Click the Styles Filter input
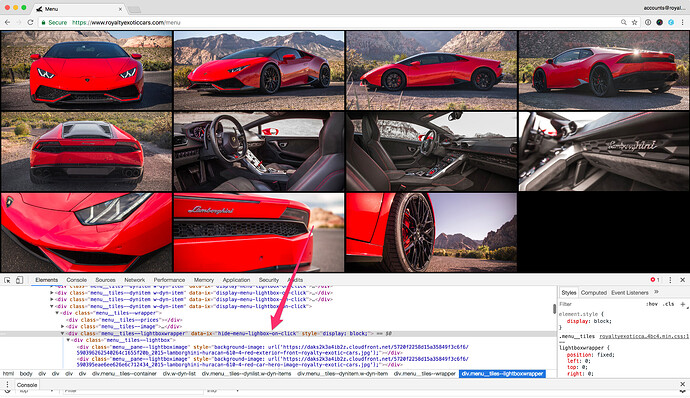The height and width of the screenshot is (398, 690). [x=601, y=304]
